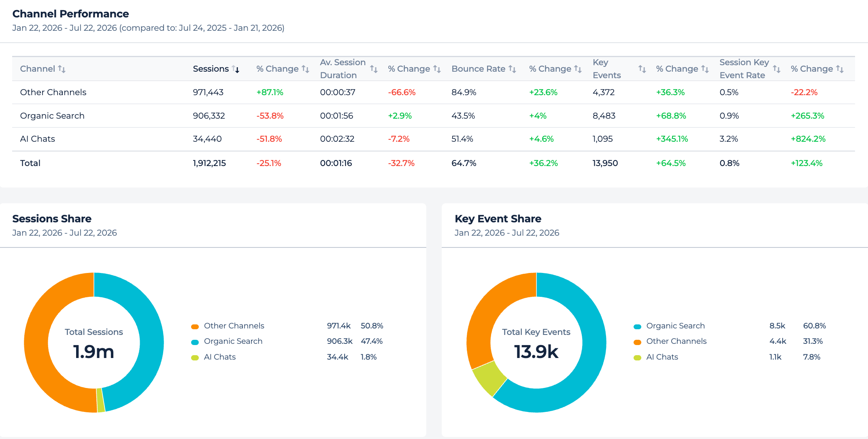
Task: Click the total key events value 13,950
Action: tap(605, 163)
